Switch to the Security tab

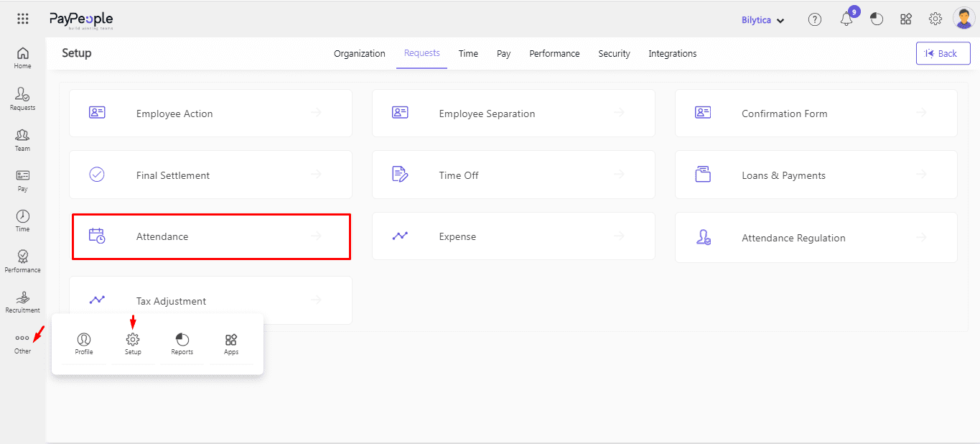[x=614, y=54]
